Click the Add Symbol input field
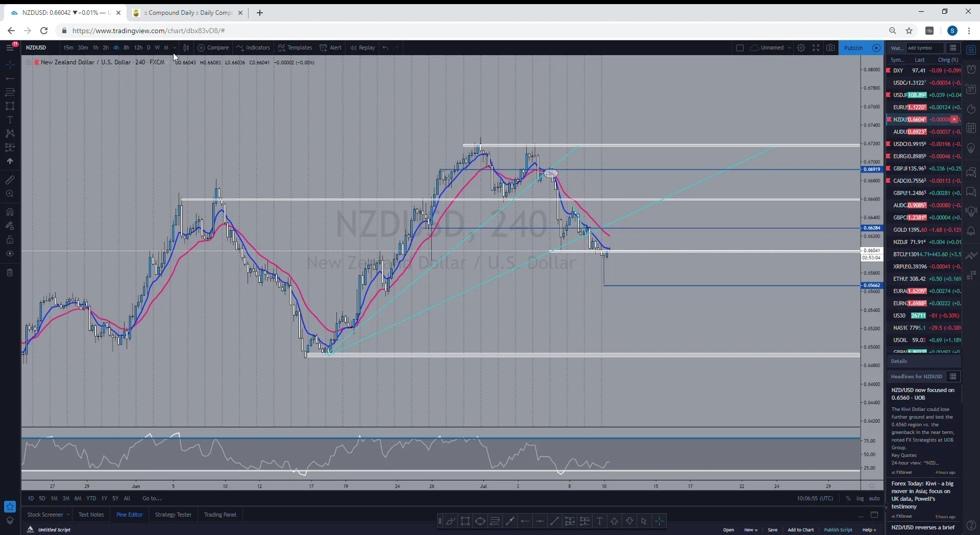Viewport: 980px width, 535px height. (x=924, y=48)
